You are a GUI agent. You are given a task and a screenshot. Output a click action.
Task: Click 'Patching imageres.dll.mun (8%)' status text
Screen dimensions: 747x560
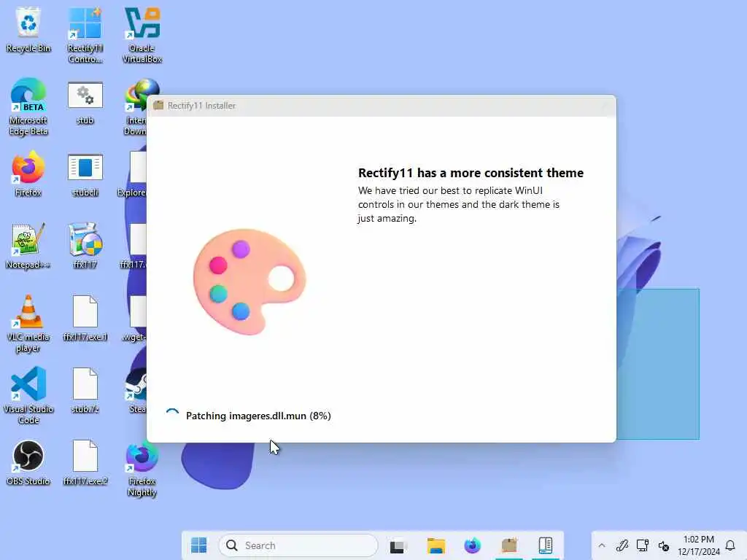pos(258,416)
